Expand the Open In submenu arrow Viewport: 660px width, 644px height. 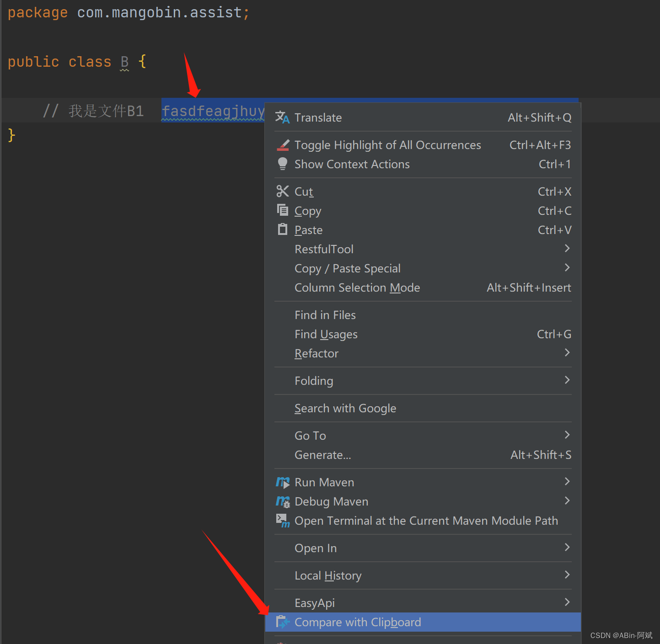[x=567, y=547]
